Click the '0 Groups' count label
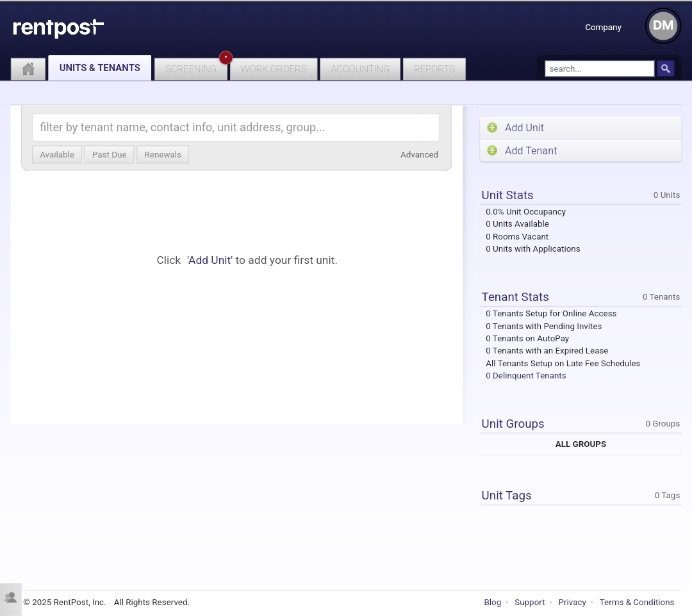This screenshot has width=692, height=616. 663,424
